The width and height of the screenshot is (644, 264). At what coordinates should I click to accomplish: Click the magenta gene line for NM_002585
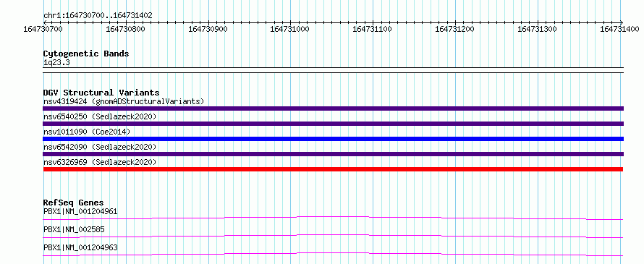[x=333, y=236]
